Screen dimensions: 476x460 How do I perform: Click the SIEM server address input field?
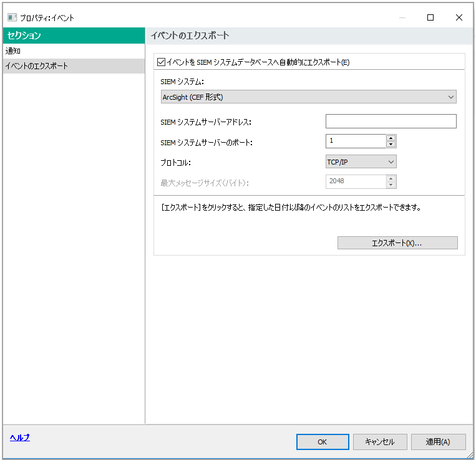(391, 122)
